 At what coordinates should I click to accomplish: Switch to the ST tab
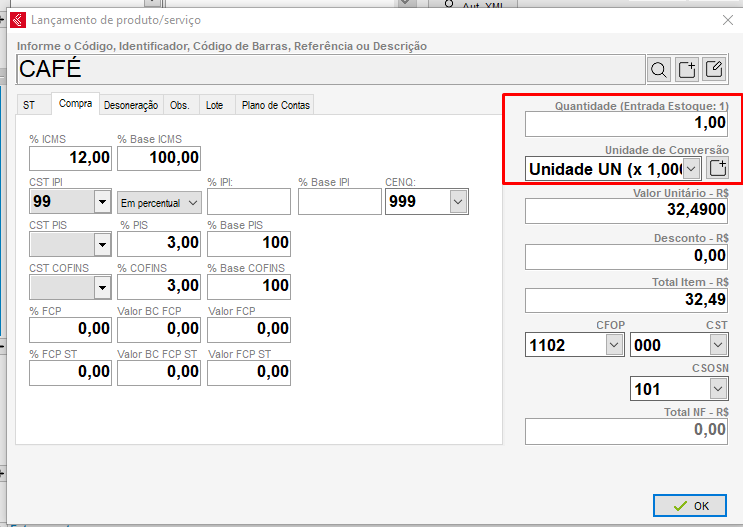click(29, 105)
